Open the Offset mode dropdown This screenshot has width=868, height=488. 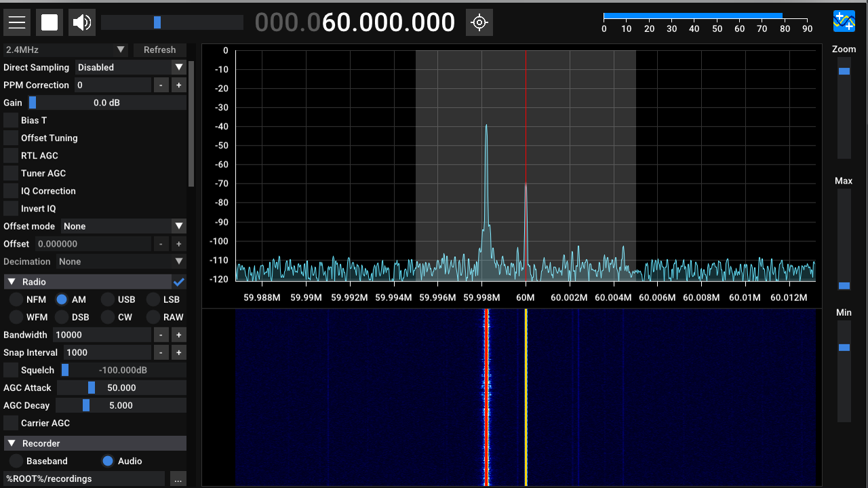click(123, 226)
